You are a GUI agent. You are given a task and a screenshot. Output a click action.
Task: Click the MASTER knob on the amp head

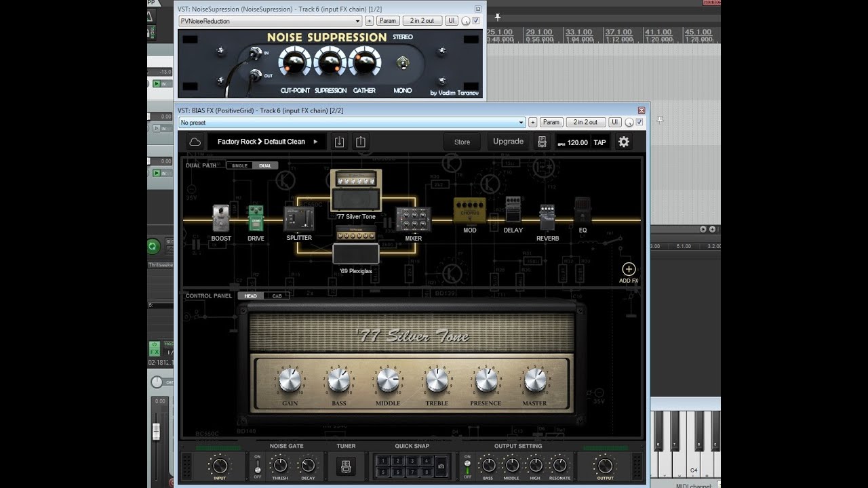tap(534, 380)
